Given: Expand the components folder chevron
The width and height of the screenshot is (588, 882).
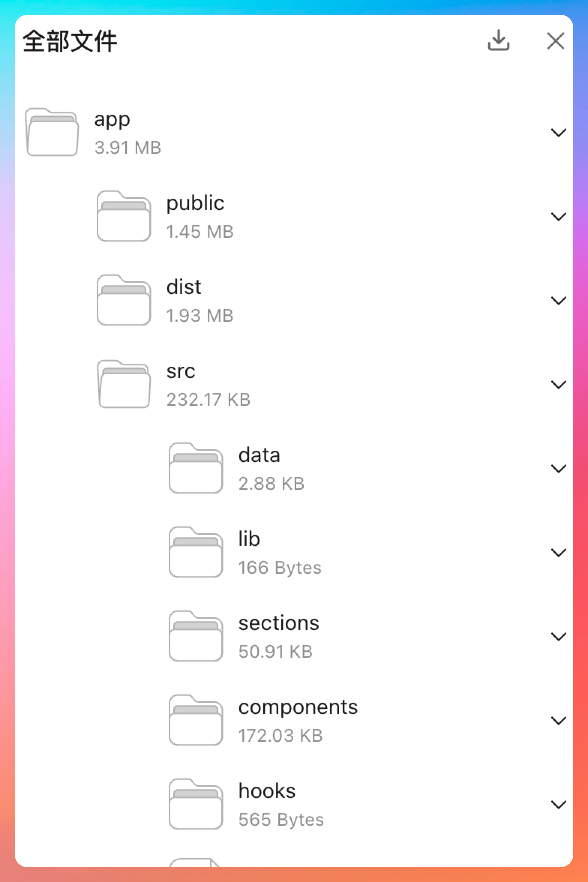Looking at the screenshot, I should click(558, 721).
